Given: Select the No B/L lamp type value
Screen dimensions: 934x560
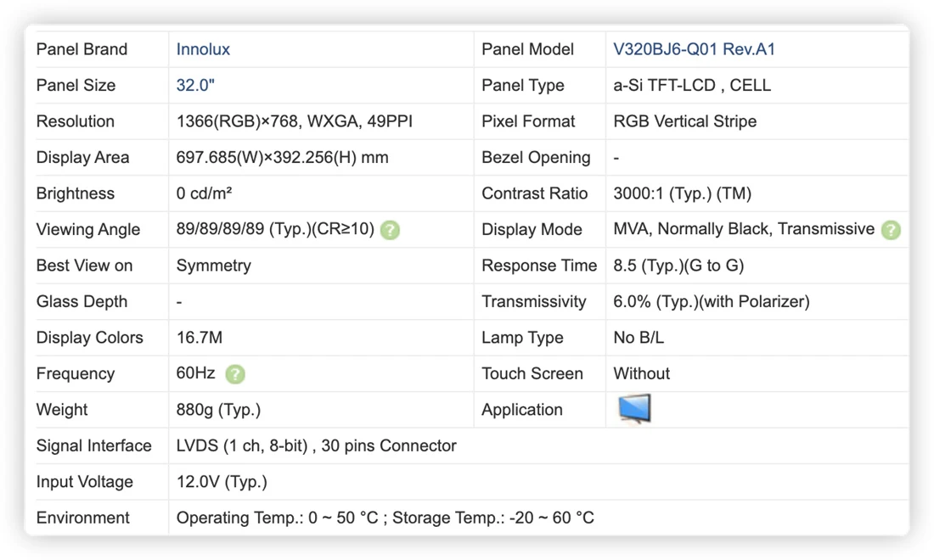Looking at the screenshot, I should pyautogui.click(x=639, y=338).
